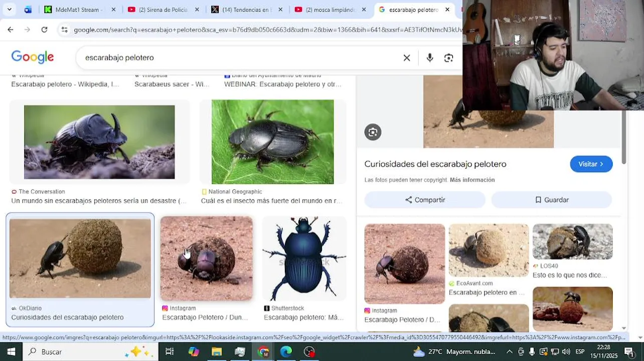Launch Copilot from the taskbar

pos(194,351)
